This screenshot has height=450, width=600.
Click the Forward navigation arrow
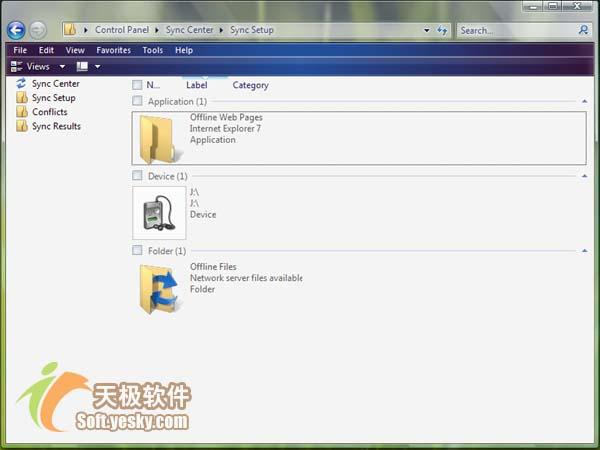pos(38,30)
